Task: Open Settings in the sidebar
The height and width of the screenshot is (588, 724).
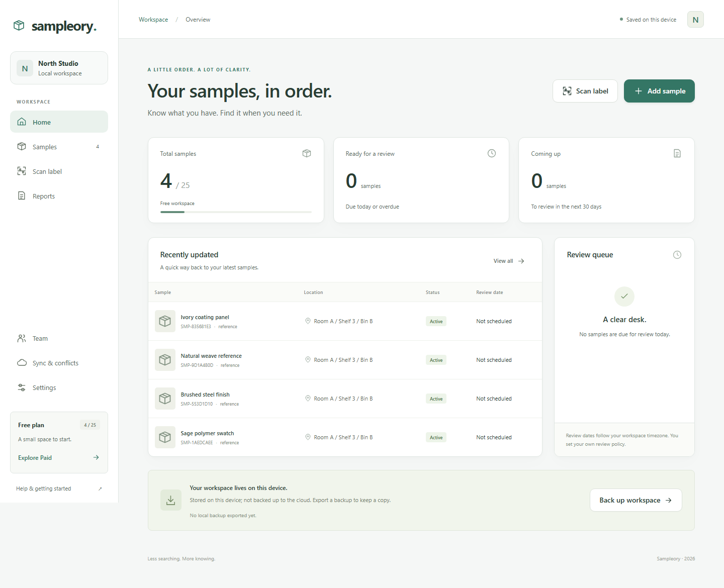Action: [x=59, y=387]
